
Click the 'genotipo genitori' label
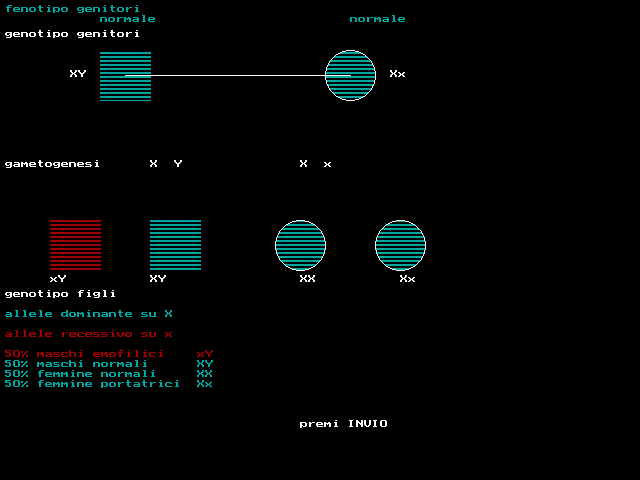(x=72, y=33)
